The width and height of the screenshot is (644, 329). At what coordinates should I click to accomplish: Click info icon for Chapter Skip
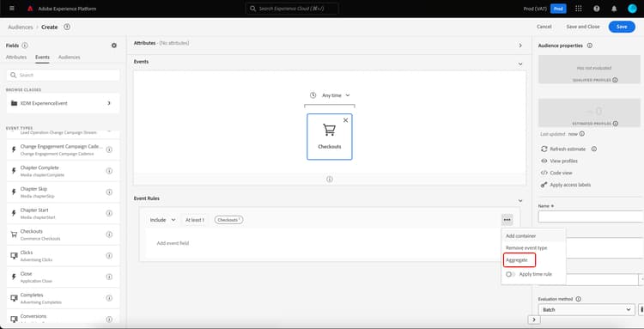pos(109,192)
